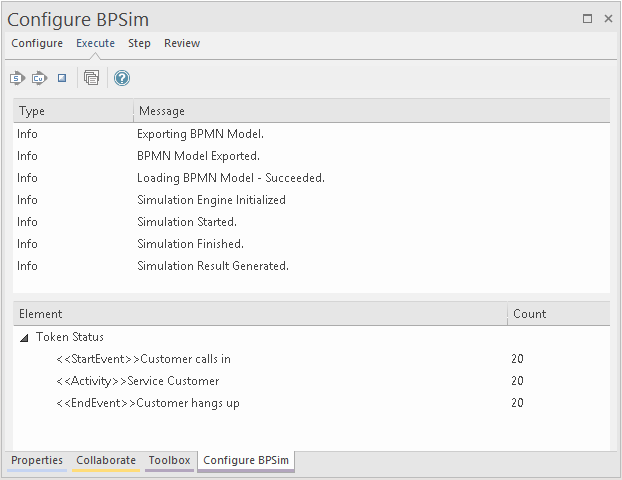This screenshot has height=480, width=622.
Task: Go to the Review tab
Action: (182, 43)
